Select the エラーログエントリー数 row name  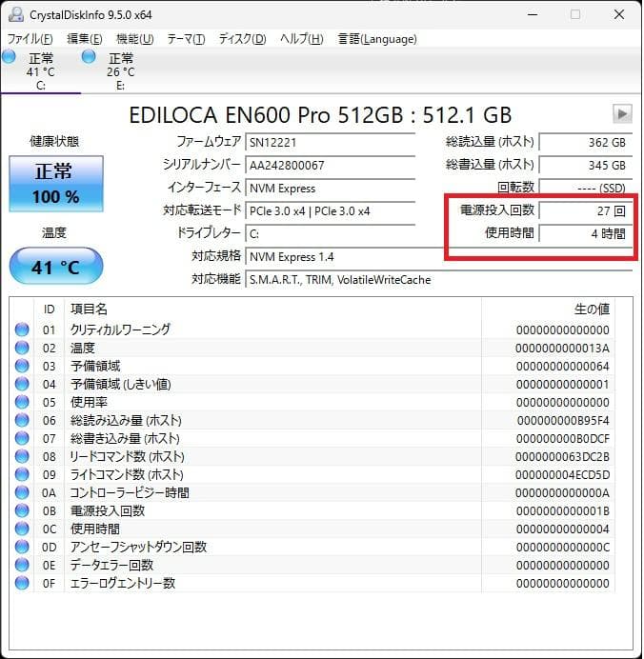(x=122, y=584)
